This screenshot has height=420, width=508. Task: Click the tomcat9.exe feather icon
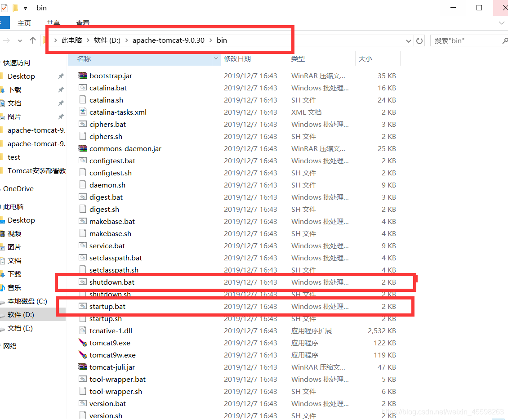pyautogui.click(x=83, y=343)
